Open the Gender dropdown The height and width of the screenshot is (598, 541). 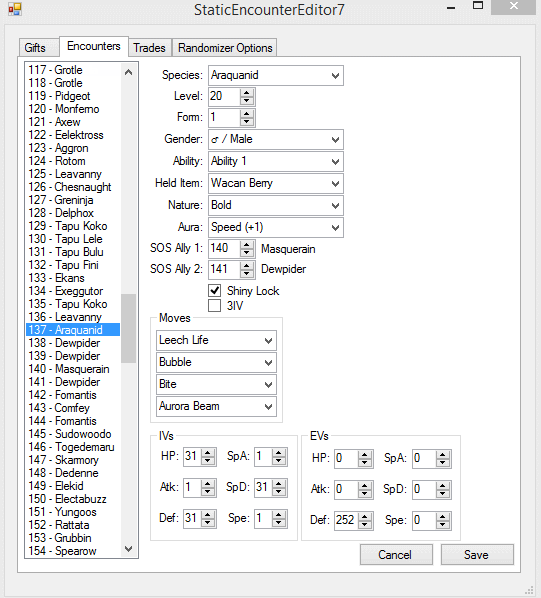[x=336, y=140]
